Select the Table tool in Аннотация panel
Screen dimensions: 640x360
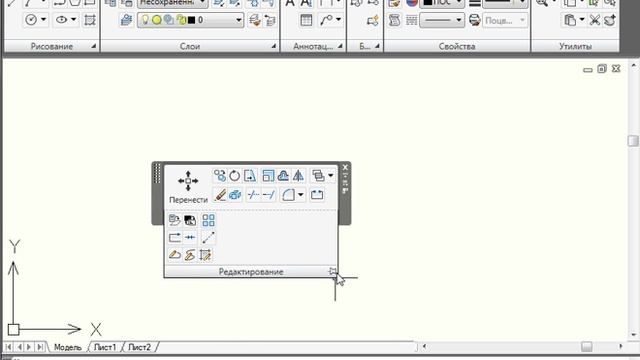(306, 20)
